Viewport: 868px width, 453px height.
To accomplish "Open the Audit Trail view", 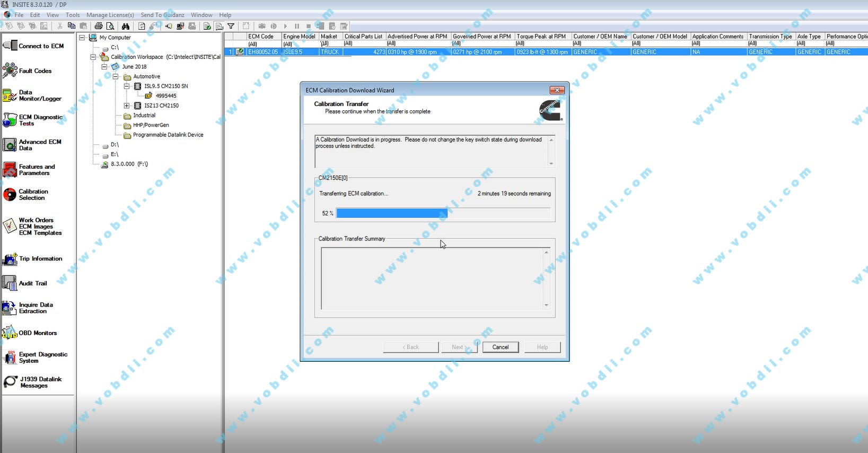I will point(25,283).
